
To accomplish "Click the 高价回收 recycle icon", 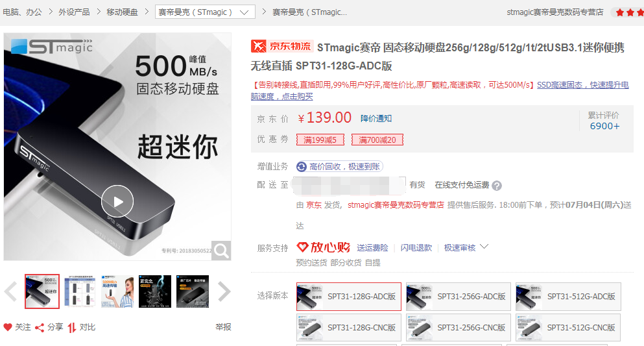I will [302, 166].
